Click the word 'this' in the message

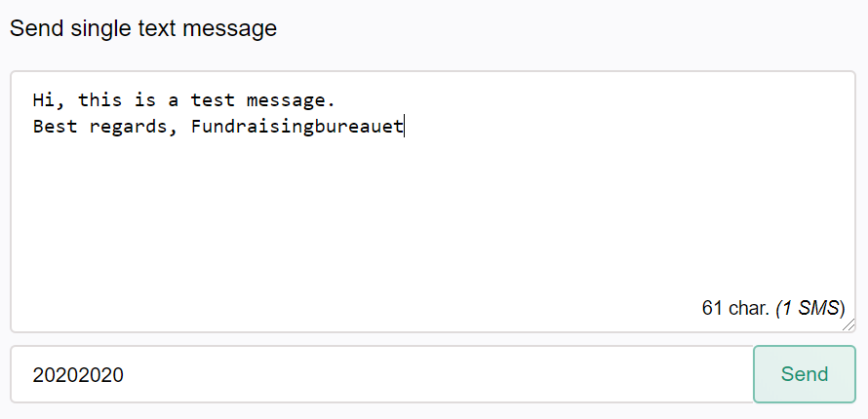(100, 100)
